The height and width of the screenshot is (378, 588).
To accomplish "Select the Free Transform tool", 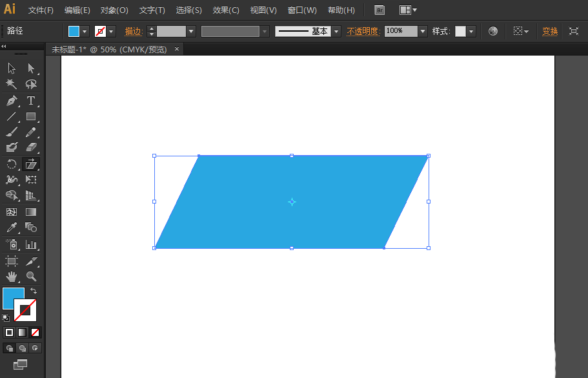I will click(31, 180).
